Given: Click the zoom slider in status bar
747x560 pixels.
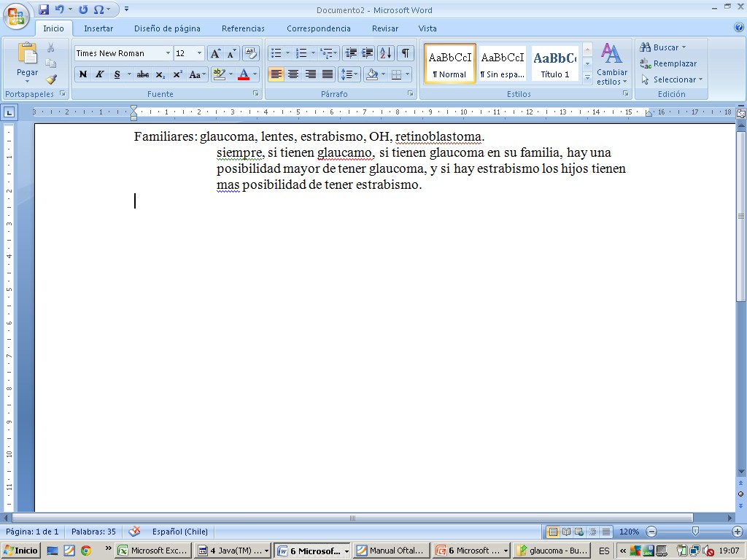Looking at the screenshot, I should pyautogui.click(x=695, y=532).
